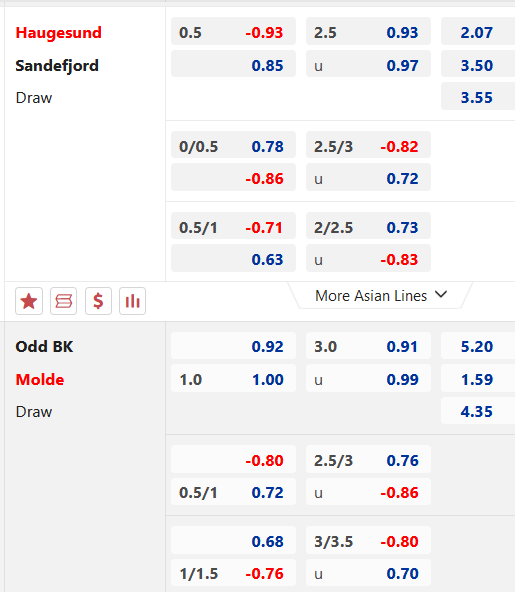Open the Odd BK team name
This screenshot has width=515, height=592.
pos(44,347)
